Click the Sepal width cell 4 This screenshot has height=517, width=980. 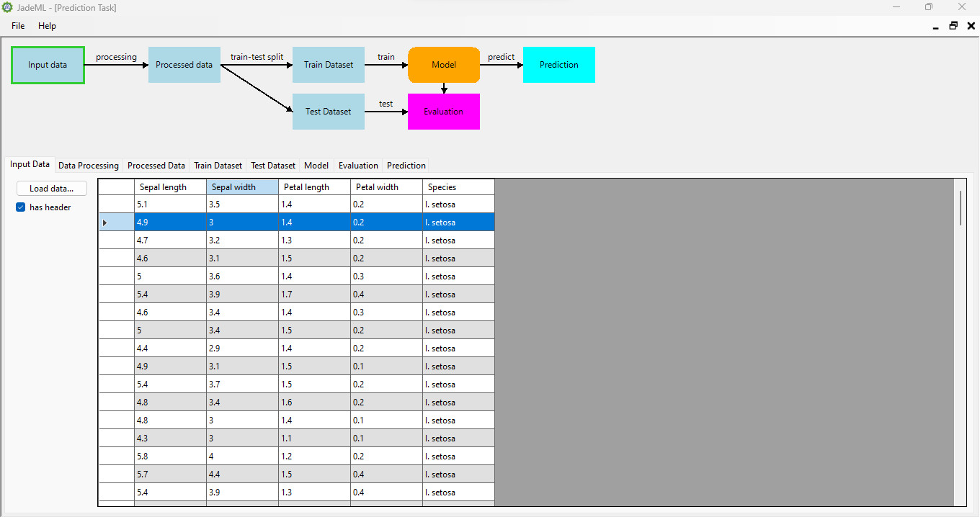click(x=242, y=457)
